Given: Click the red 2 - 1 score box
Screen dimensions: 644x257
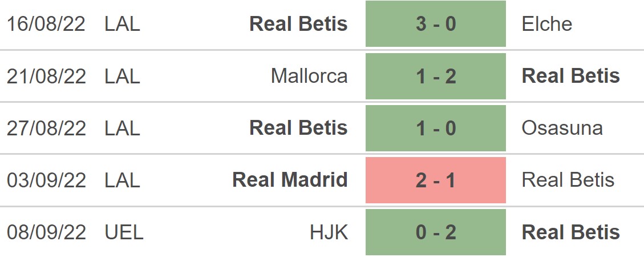Looking at the screenshot, I should [x=435, y=180].
